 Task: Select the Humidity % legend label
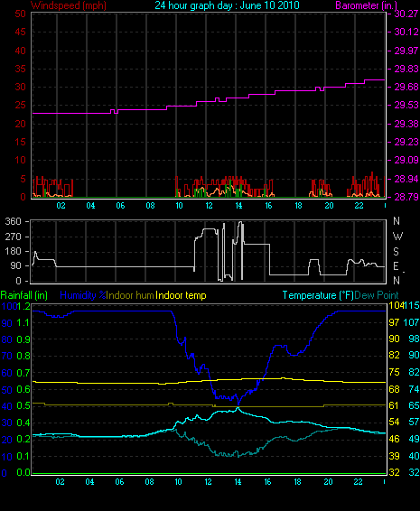[83, 295]
